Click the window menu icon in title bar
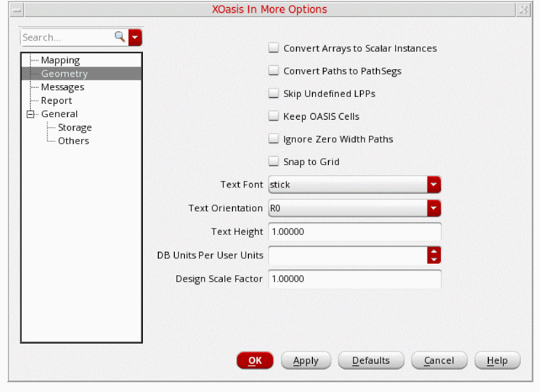This screenshot has height=392, width=540. point(17,10)
